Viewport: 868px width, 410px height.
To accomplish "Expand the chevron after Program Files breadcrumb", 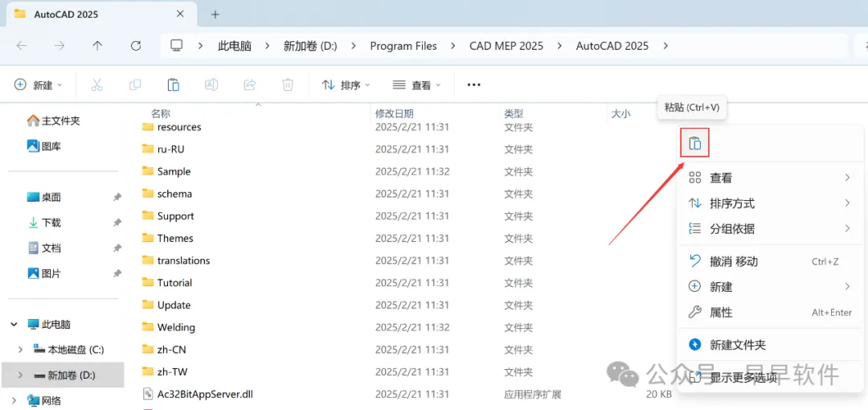I will (x=452, y=46).
